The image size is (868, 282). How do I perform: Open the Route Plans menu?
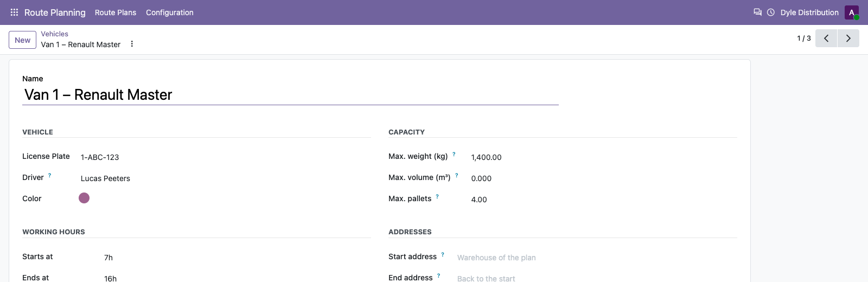click(x=116, y=12)
